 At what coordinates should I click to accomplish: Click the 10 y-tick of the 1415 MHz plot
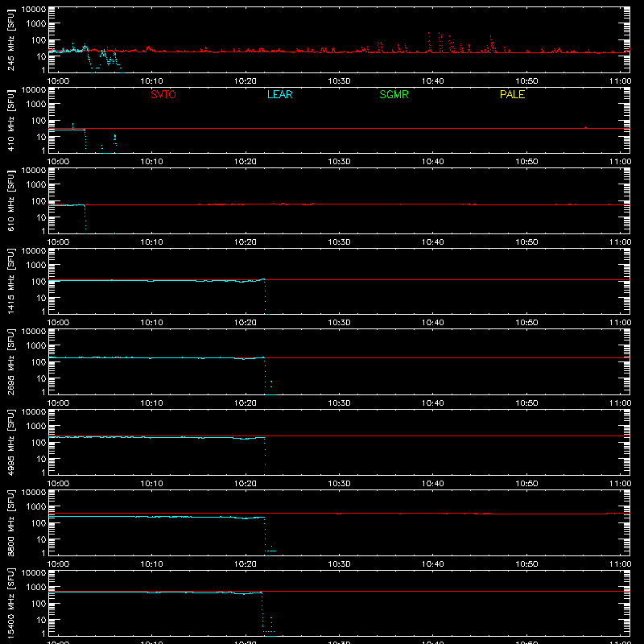pyautogui.click(x=41, y=298)
